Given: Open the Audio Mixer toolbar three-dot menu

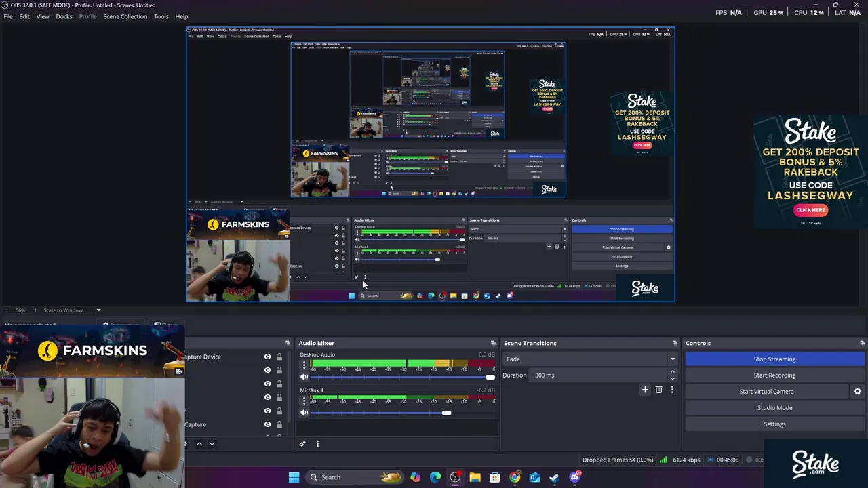Looking at the screenshot, I should point(317,444).
